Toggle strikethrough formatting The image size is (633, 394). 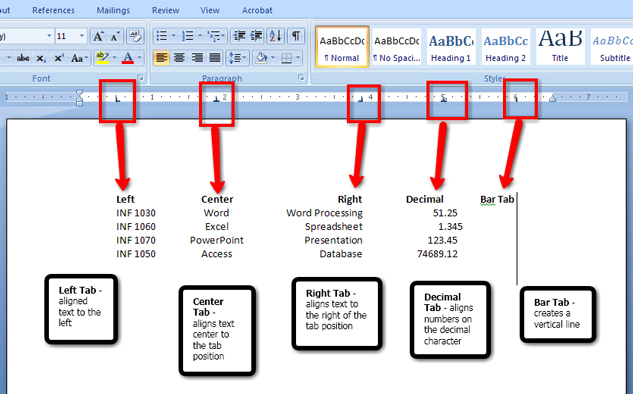[x=23, y=59]
